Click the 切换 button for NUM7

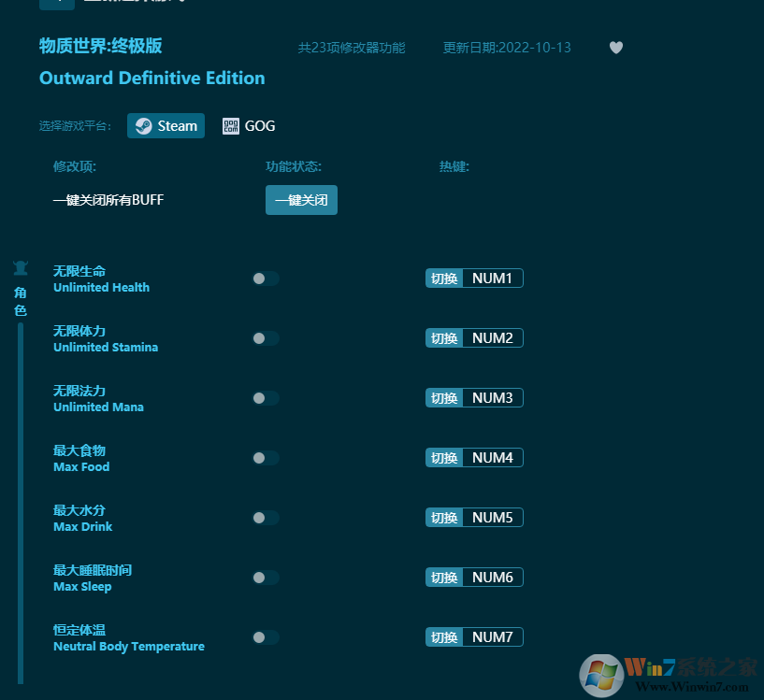pos(444,637)
